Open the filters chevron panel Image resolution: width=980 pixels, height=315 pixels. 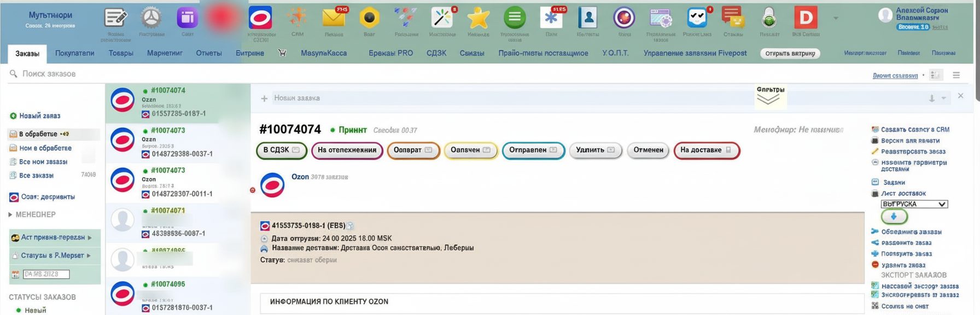[768, 98]
